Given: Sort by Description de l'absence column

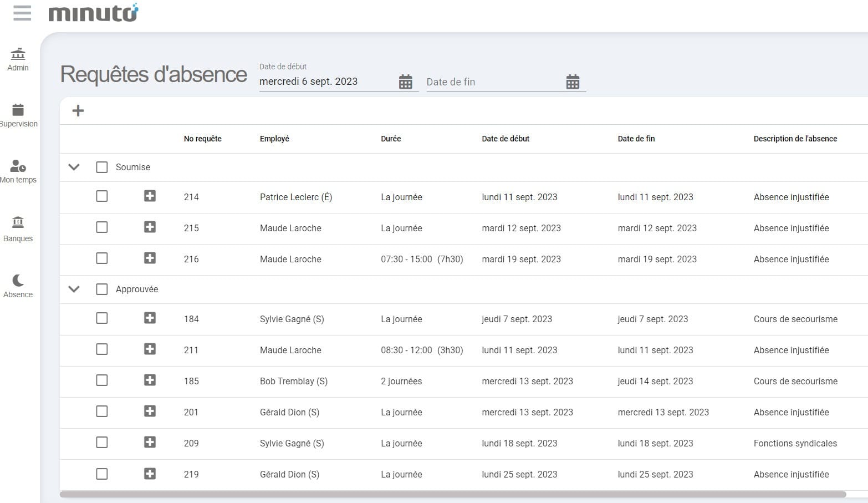Looking at the screenshot, I should pyautogui.click(x=795, y=139).
